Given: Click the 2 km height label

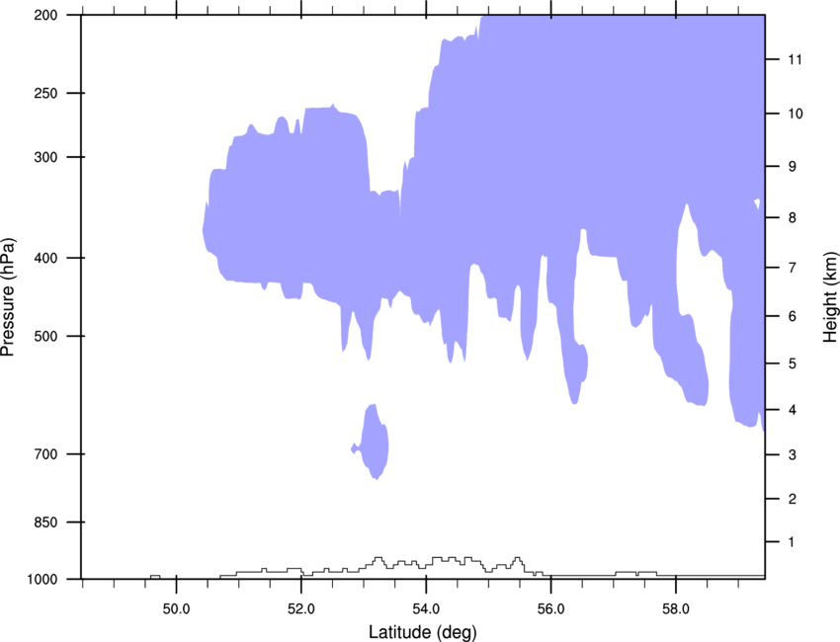Looking at the screenshot, I should pos(793,499).
